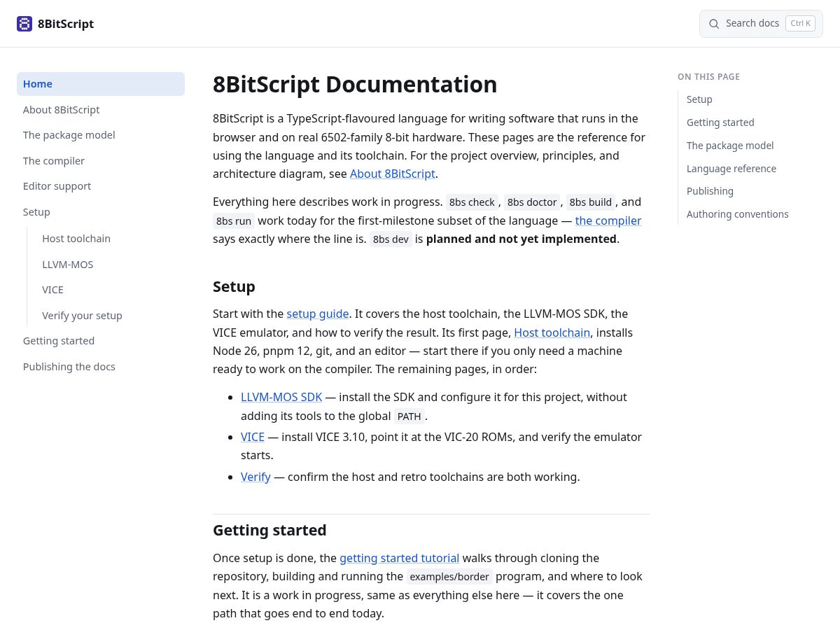Click the '8bs run' code snippet

point(234,221)
